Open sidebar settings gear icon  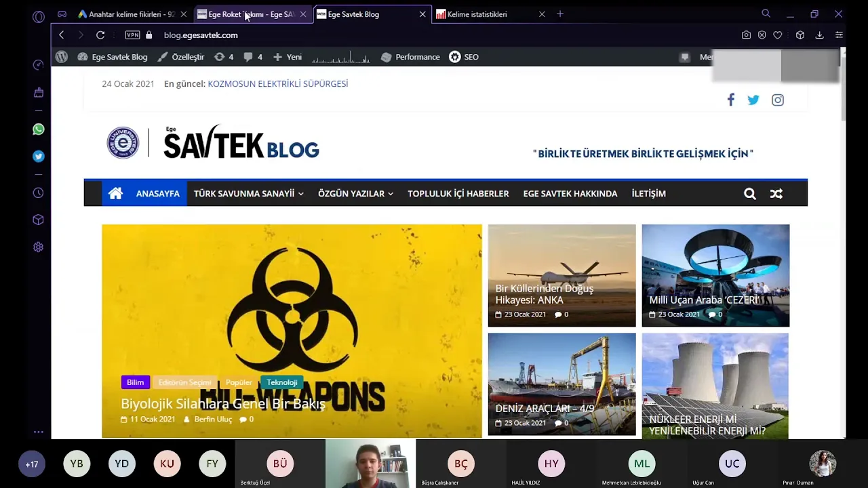pyautogui.click(x=39, y=247)
